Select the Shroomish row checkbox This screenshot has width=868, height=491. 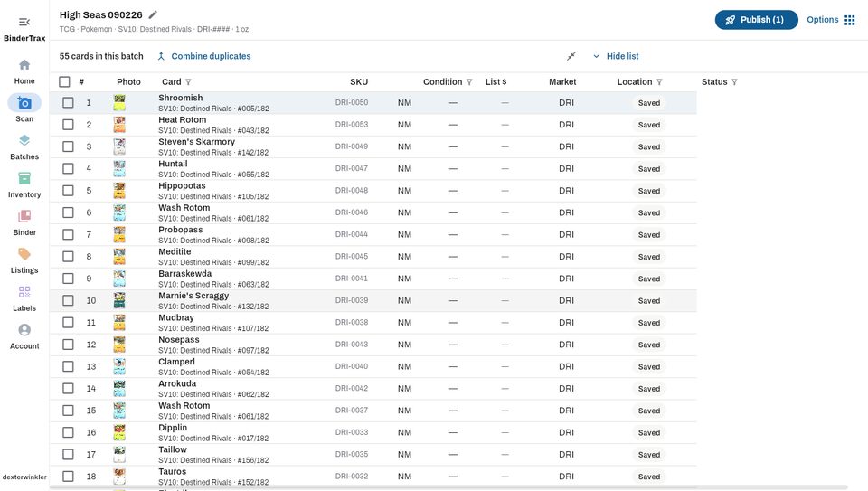(68, 102)
